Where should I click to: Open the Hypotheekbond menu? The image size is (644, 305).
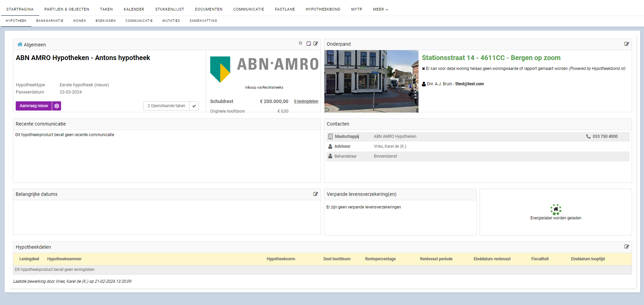323,9
